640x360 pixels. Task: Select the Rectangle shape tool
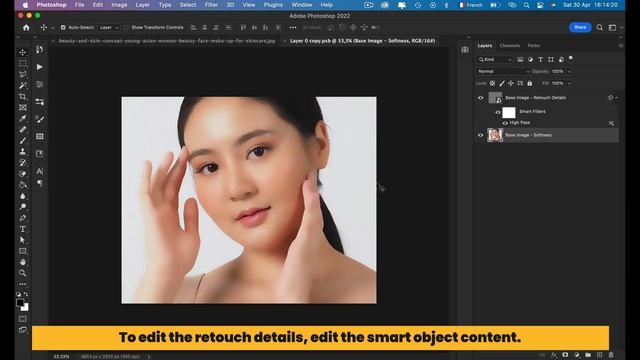click(23, 251)
